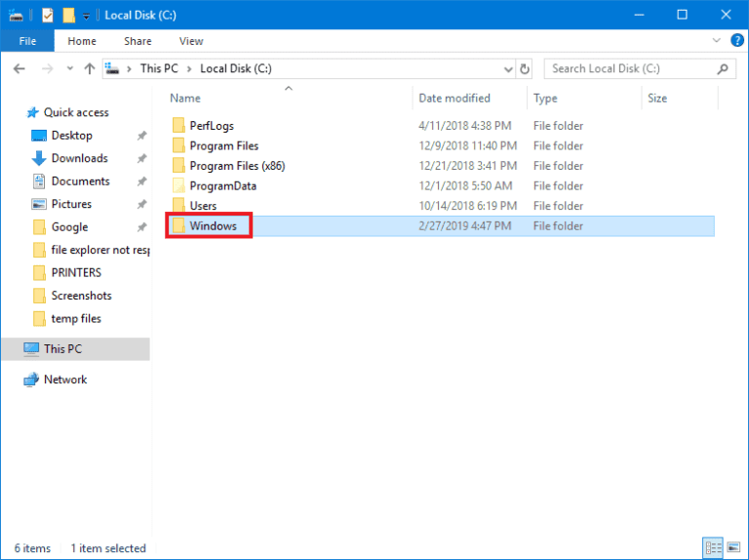Click the Program Files (x86) folder icon
This screenshot has height=560, width=749.
tap(178, 165)
